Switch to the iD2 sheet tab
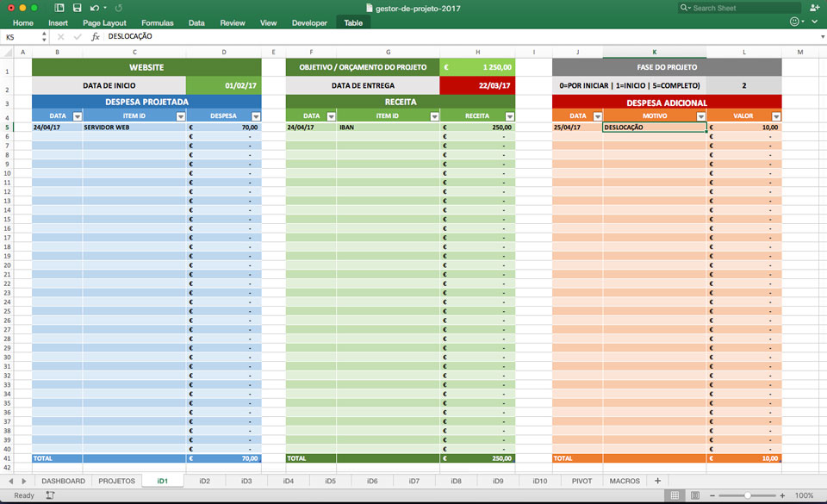This screenshot has width=827, height=504. pyautogui.click(x=205, y=481)
